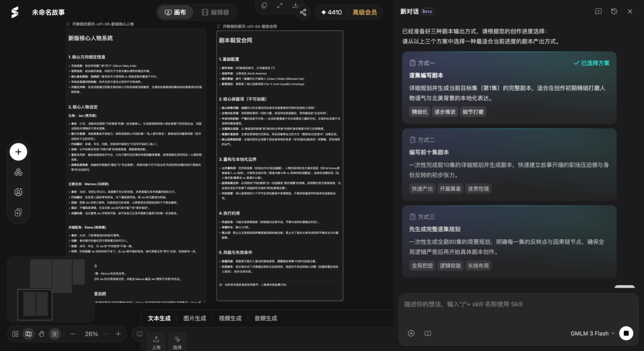Image resolution: width=644 pixels, height=351 pixels.
Task: Click the share icon in top bar
Action: [x=303, y=13]
